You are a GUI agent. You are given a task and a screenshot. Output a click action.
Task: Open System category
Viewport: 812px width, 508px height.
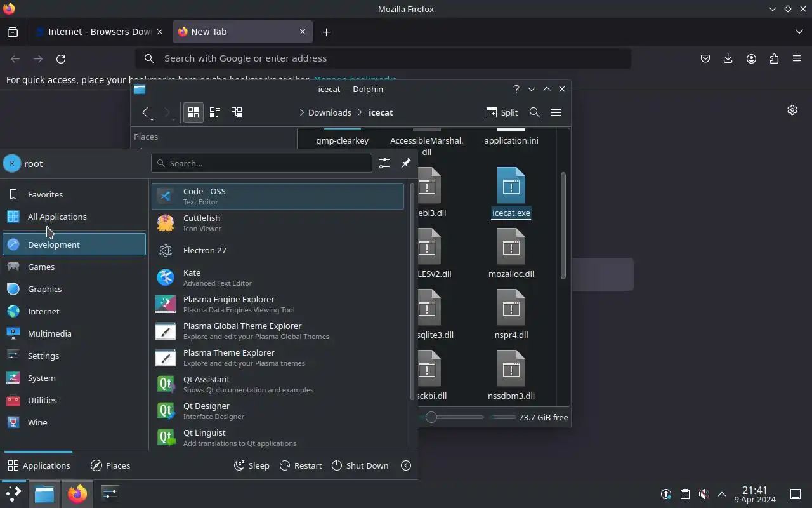pyautogui.click(x=74, y=378)
